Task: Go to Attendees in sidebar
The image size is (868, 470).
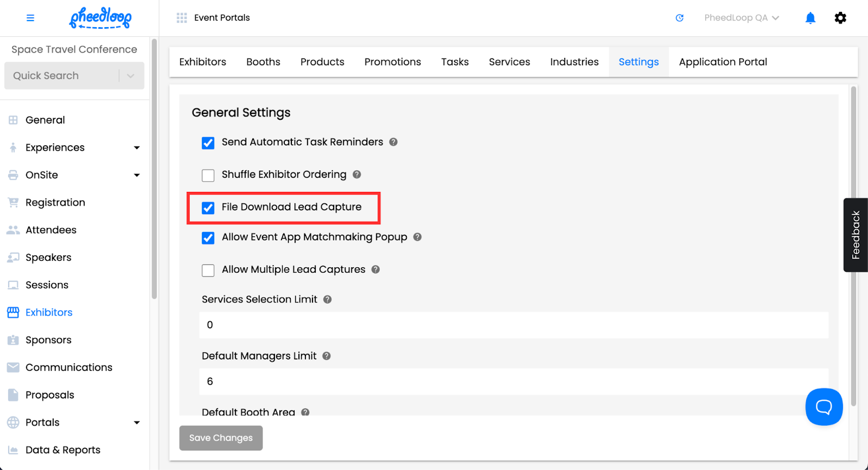Action: coord(51,230)
